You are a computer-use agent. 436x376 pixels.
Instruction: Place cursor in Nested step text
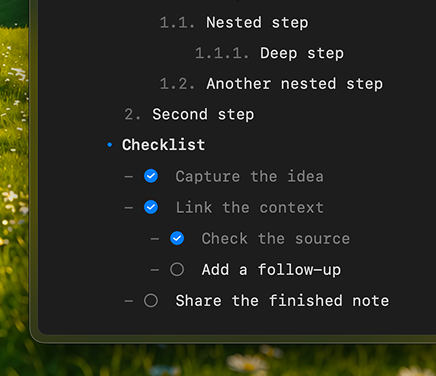click(257, 23)
